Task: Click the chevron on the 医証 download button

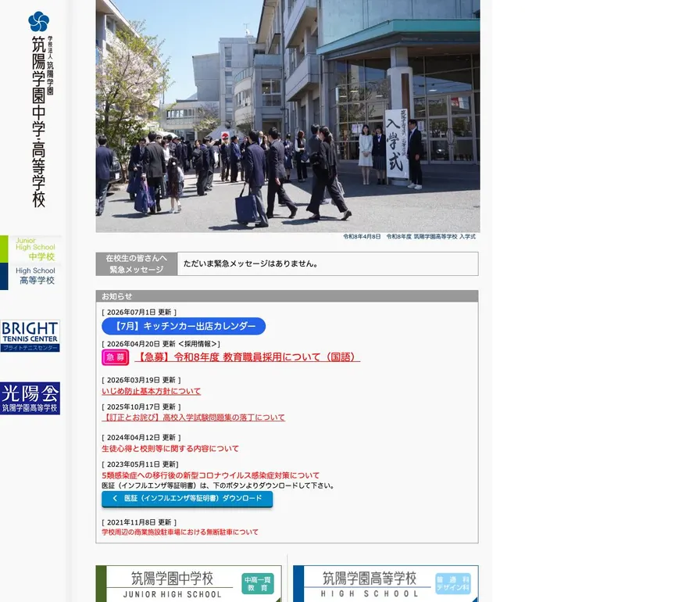Action: pos(115,498)
